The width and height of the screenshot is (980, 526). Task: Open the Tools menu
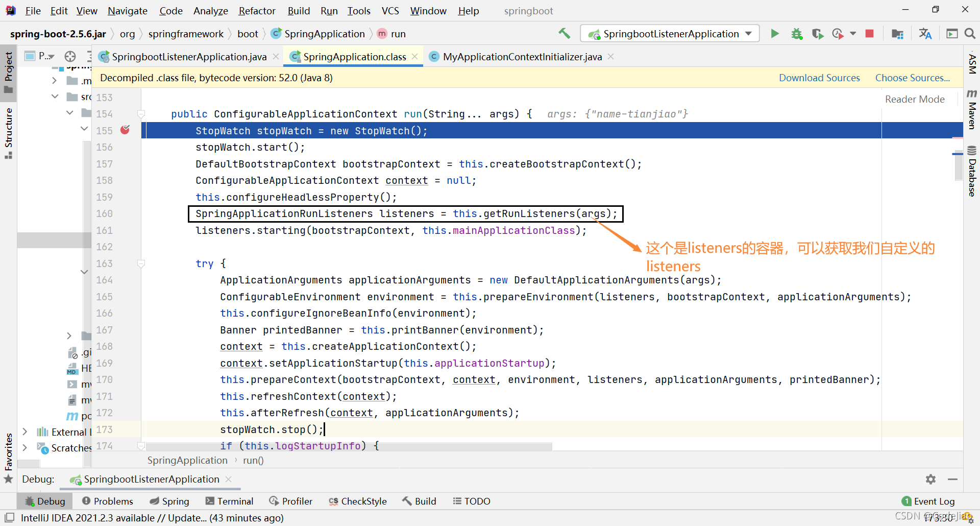point(359,11)
